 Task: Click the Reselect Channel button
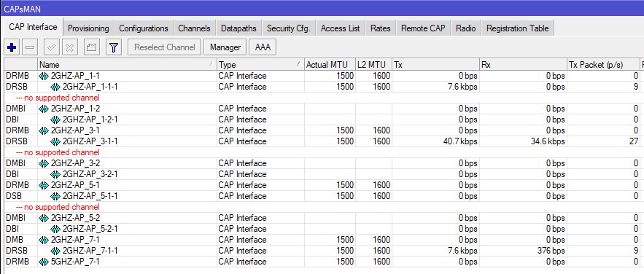pyautogui.click(x=165, y=47)
